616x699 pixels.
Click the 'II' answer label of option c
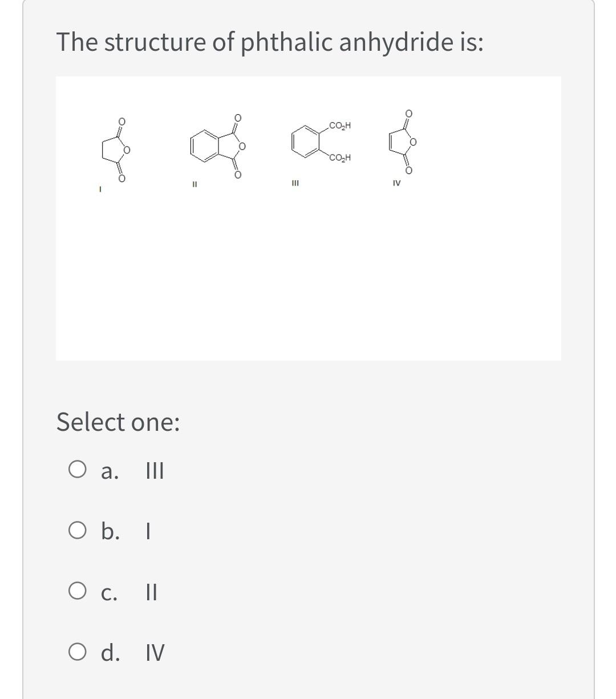pyautogui.click(x=152, y=592)
